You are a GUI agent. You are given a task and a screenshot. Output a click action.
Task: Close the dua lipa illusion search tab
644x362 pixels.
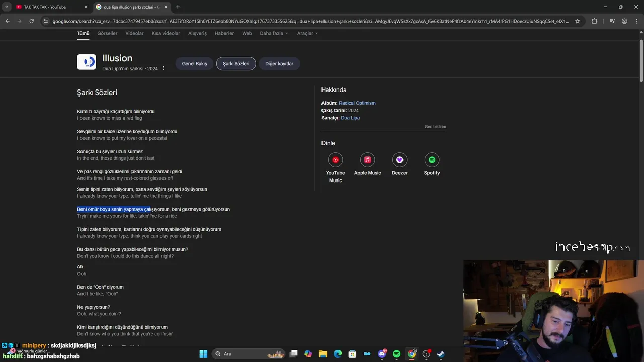tap(166, 7)
